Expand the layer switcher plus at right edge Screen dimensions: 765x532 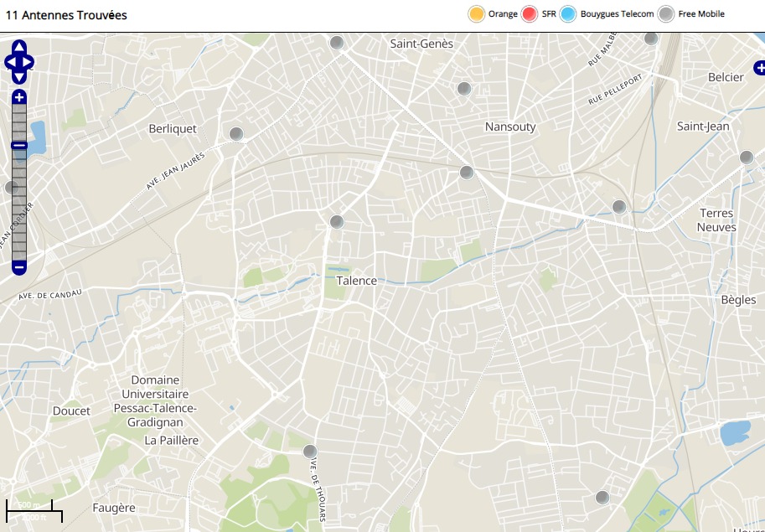pos(758,67)
